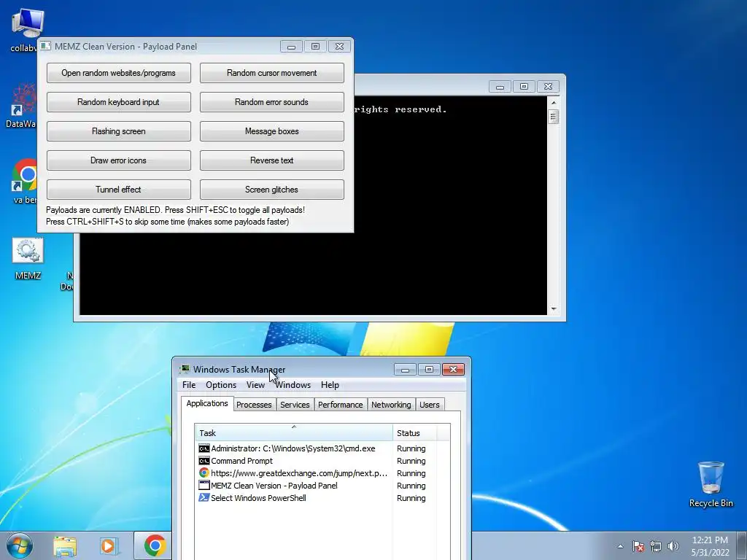Switch to Chrome from the taskbar
Viewport: 747px width, 560px height.
click(x=155, y=545)
